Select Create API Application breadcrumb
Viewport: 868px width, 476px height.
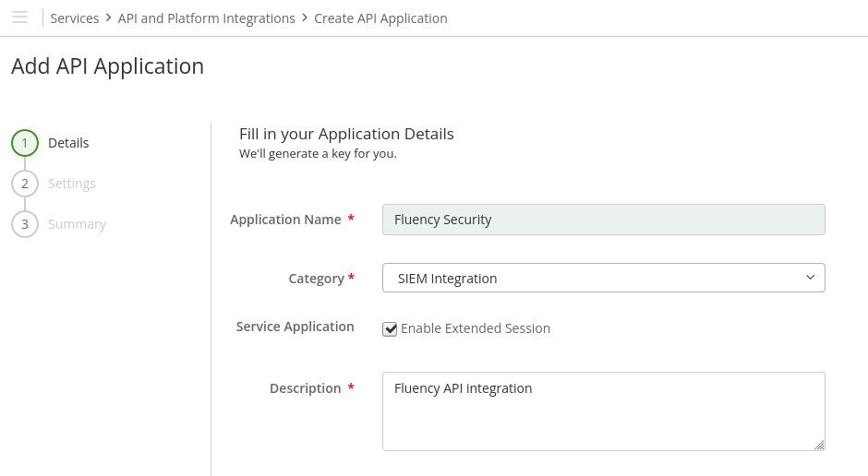tap(380, 18)
